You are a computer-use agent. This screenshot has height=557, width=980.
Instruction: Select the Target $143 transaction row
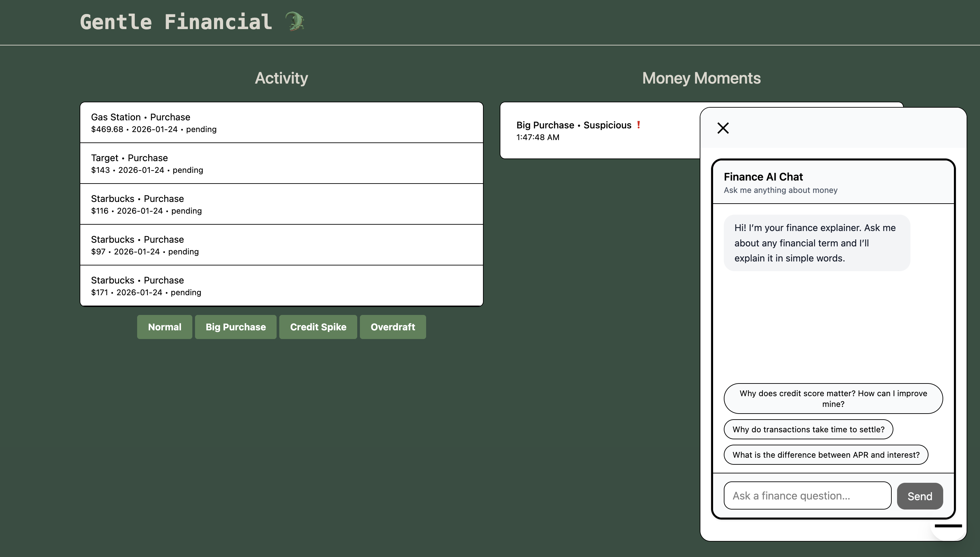point(281,163)
